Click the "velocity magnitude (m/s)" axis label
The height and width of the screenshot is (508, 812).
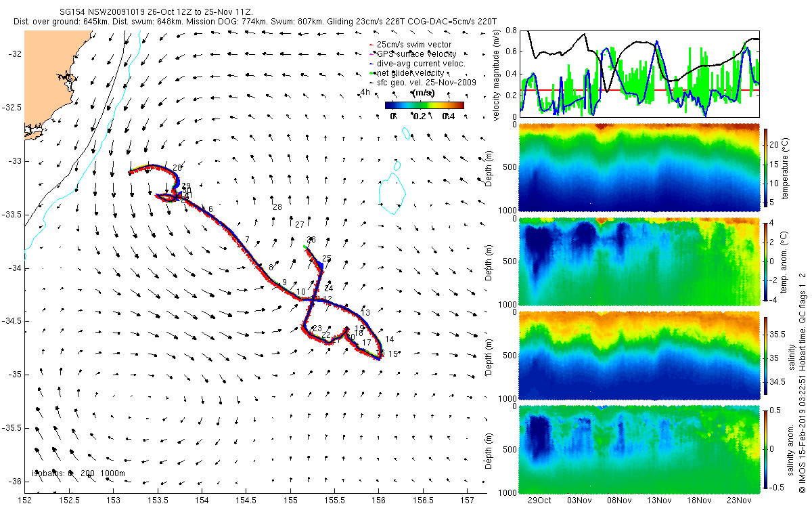click(x=497, y=75)
